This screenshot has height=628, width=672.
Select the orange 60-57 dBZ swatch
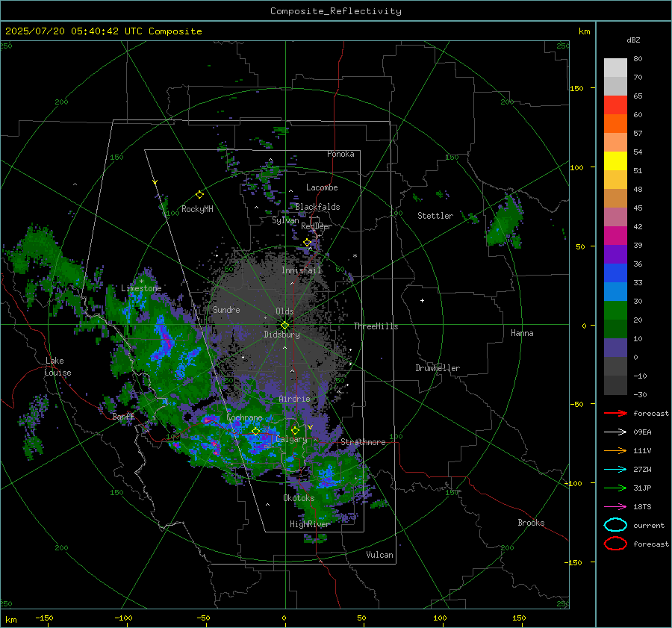click(615, 123)
